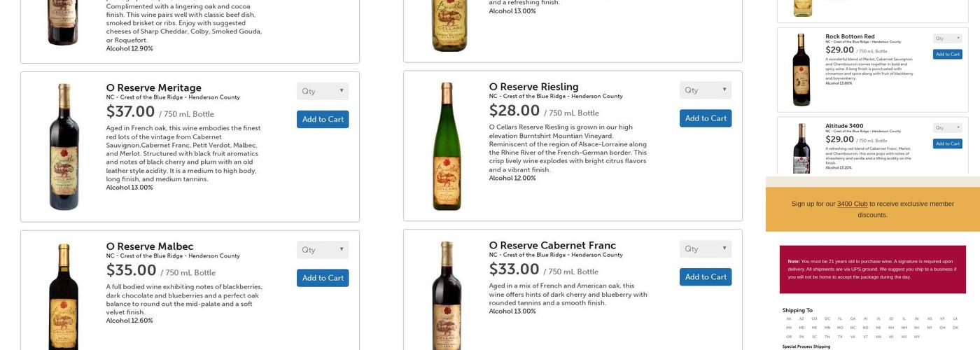This screenshot has width=980, height=350.
Task: Click the O Reserve Riesling bottle image
Action: pyautogui.click(x=447, y=146)
